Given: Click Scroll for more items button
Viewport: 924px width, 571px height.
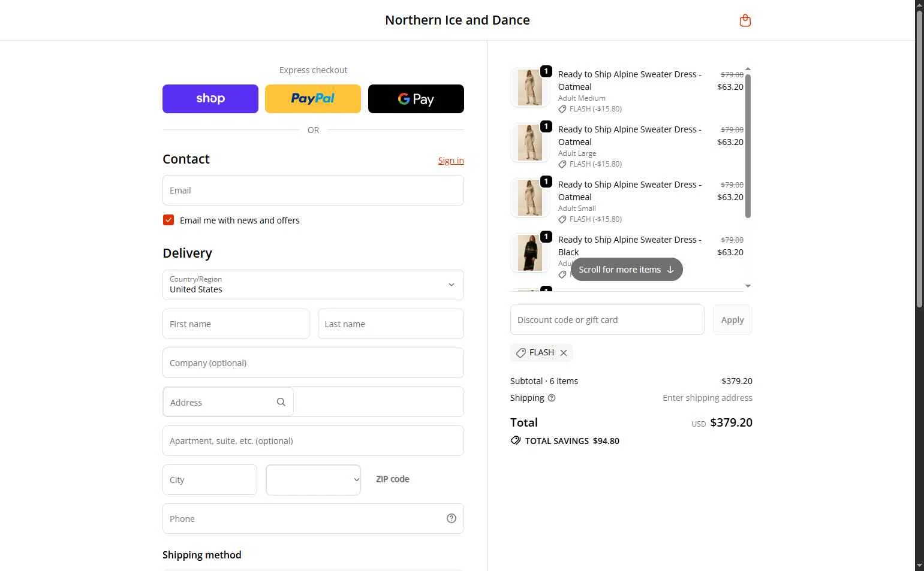Looking at the screenshot, I should [627, 270].
